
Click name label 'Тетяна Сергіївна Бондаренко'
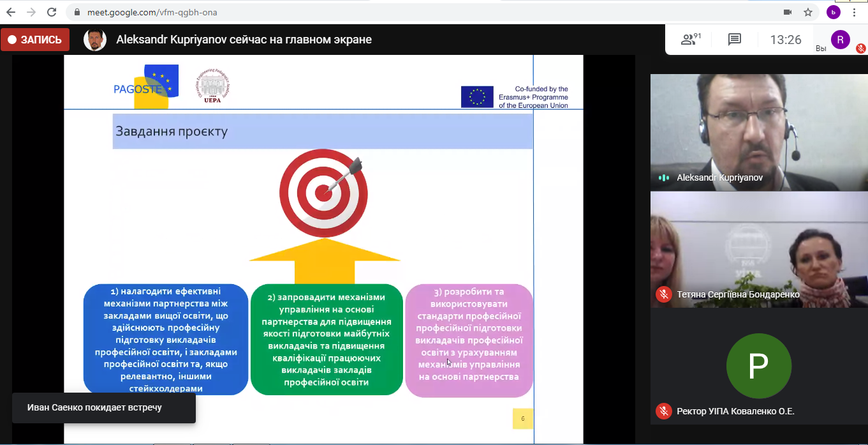click(738, 294)
